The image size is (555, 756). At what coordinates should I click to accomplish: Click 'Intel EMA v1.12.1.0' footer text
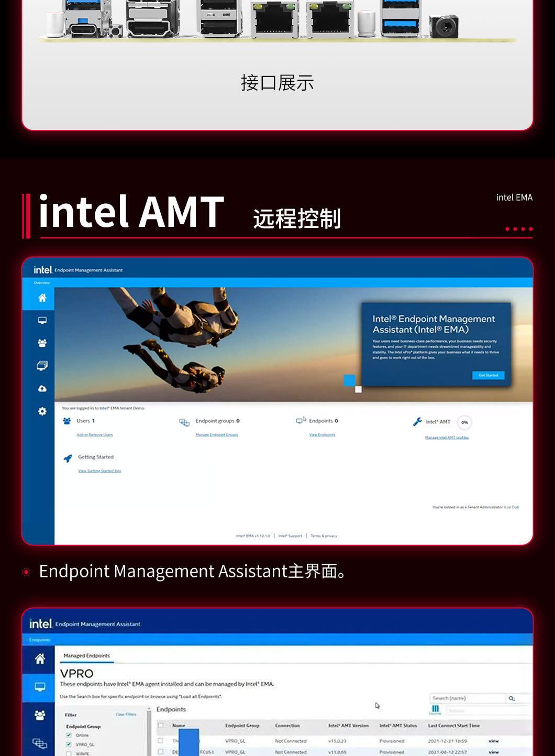point(253,536)
